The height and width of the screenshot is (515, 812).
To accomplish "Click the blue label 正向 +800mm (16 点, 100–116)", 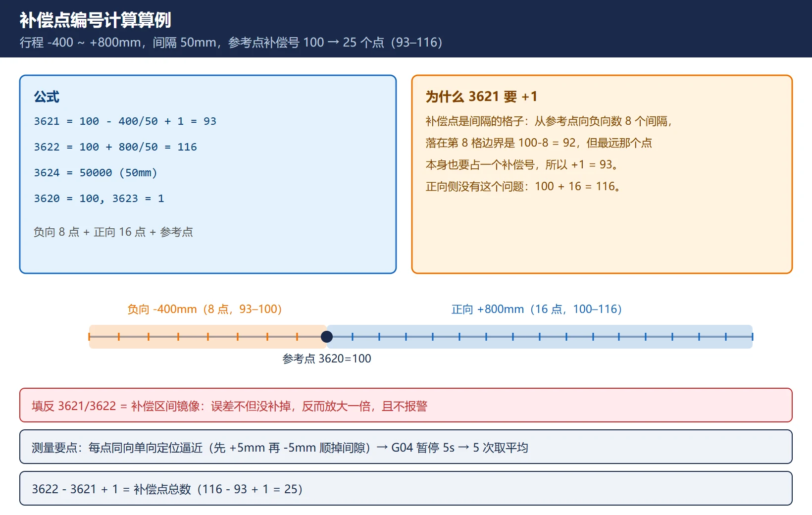I will click(536, 309).
